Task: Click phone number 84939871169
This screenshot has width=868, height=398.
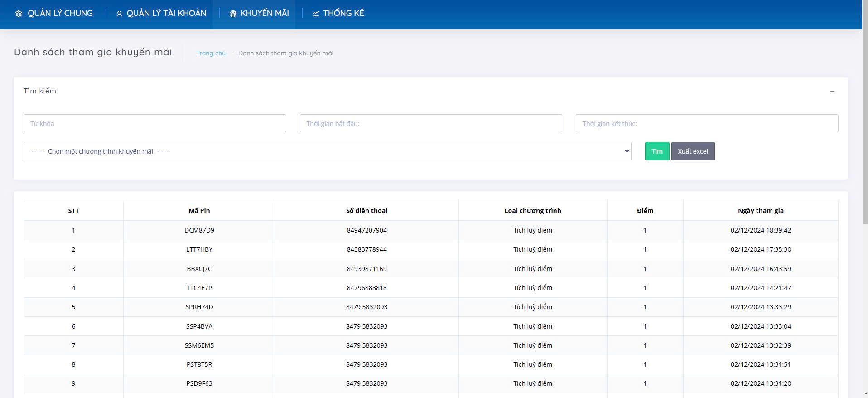Action: (367, 269)
